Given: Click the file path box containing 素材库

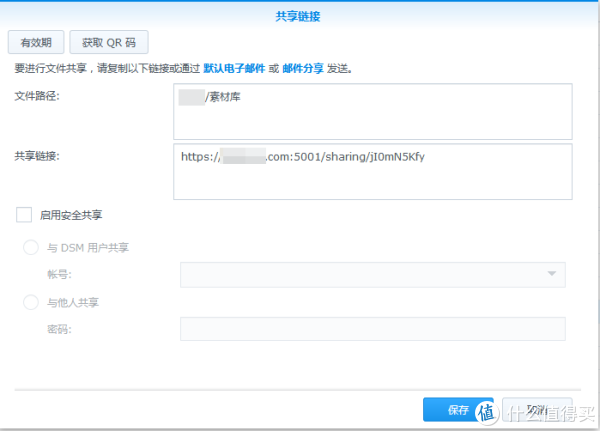Looking at the screenshot, I should [372, 110].
